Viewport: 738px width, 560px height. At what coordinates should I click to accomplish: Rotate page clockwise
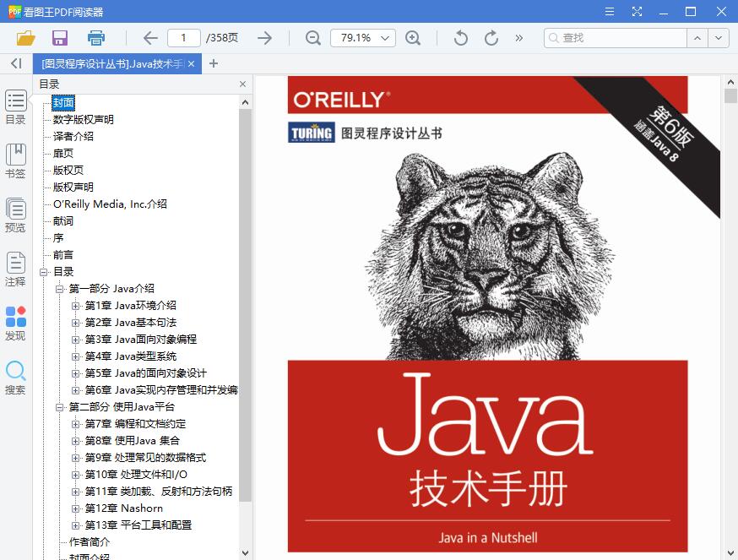[491, 38]
